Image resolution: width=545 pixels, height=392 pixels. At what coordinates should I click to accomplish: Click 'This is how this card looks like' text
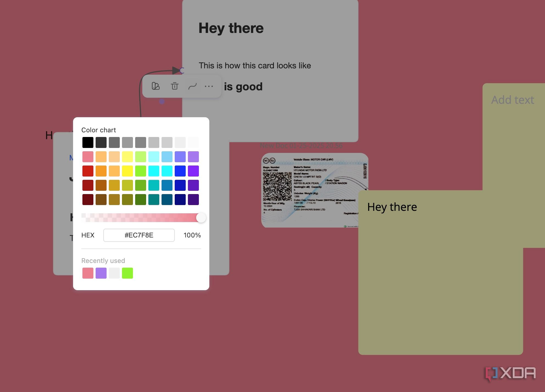coord(255,66)
